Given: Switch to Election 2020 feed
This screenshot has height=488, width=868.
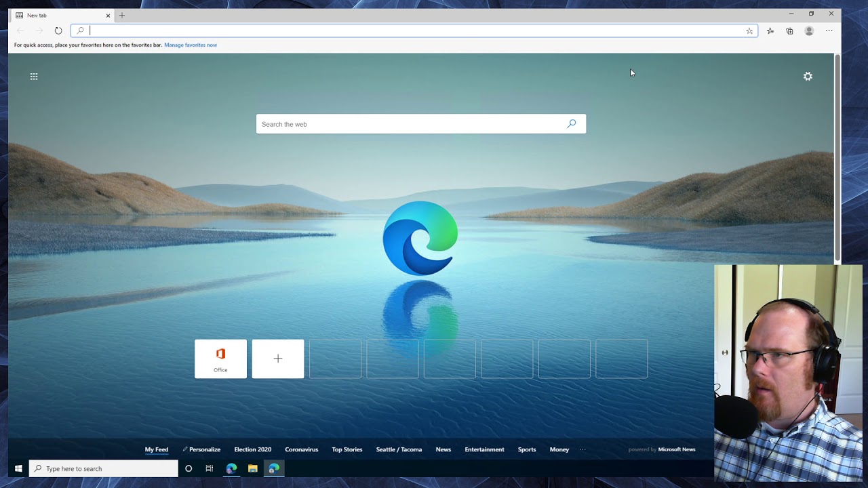Looking at the screenshot, I should [x=253, y=449].
